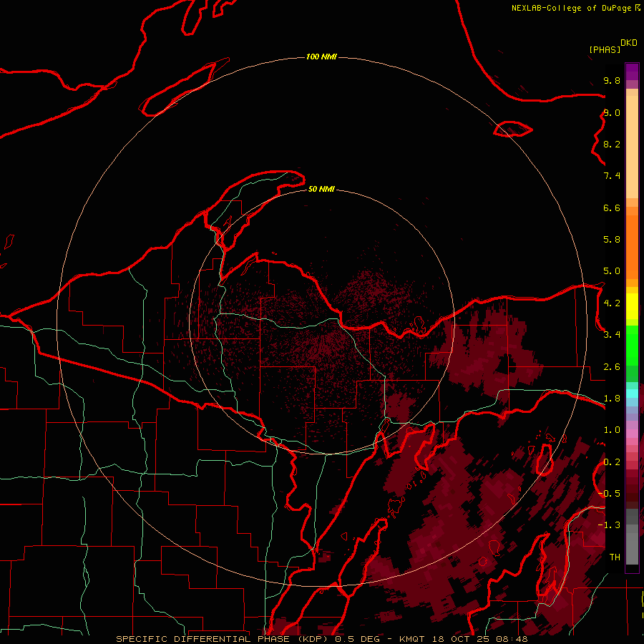Pick the bright green swatch in color bar
The image size is (644, 644).
(632, 346)
